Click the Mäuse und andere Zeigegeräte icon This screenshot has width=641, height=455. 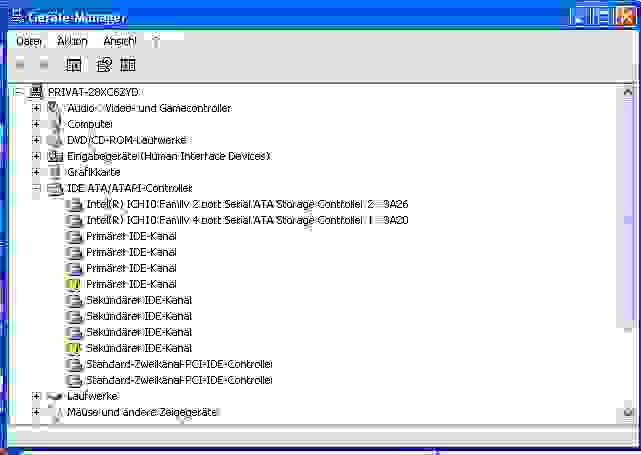55,412
